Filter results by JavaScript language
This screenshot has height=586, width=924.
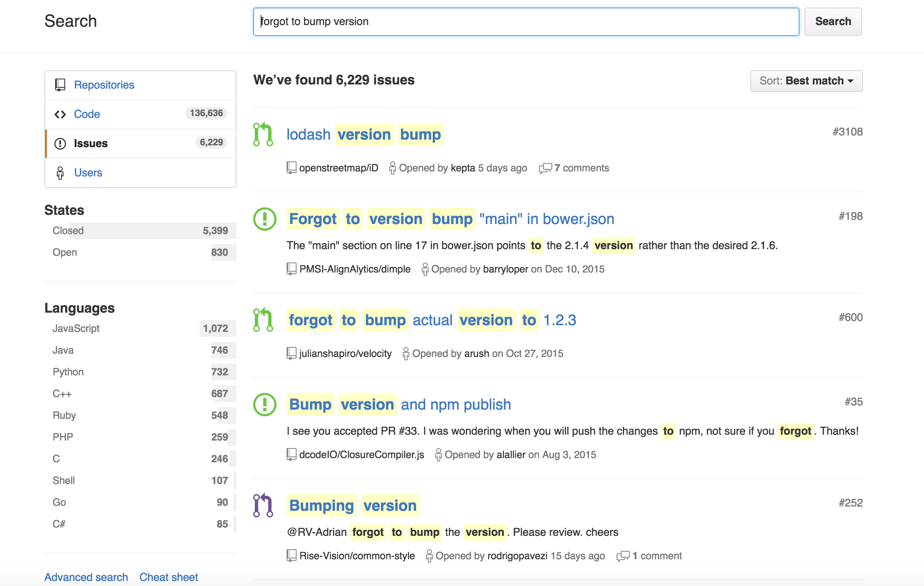[140, 329]
